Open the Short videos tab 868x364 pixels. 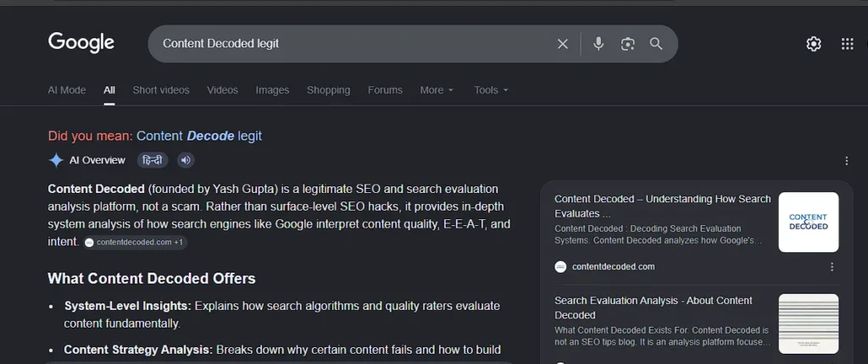pyautogui.click(x=160, y=91)
